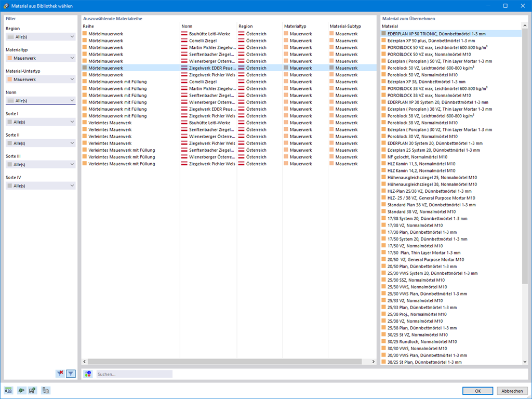Select material Ederplan XP 50 plus, Dünnbettmörtel 1-3 mm
The width and height of the screenshot is (532, 399).
tap(451, 41)
